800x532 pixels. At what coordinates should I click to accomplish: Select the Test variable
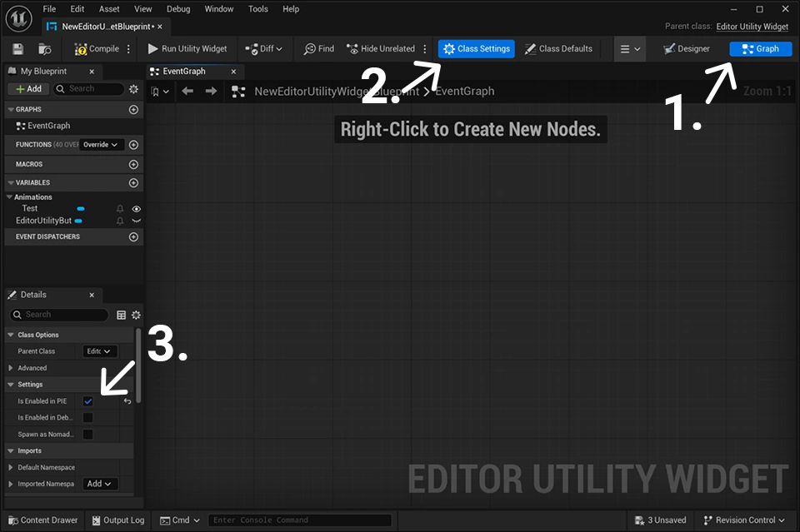click(30, 208)
